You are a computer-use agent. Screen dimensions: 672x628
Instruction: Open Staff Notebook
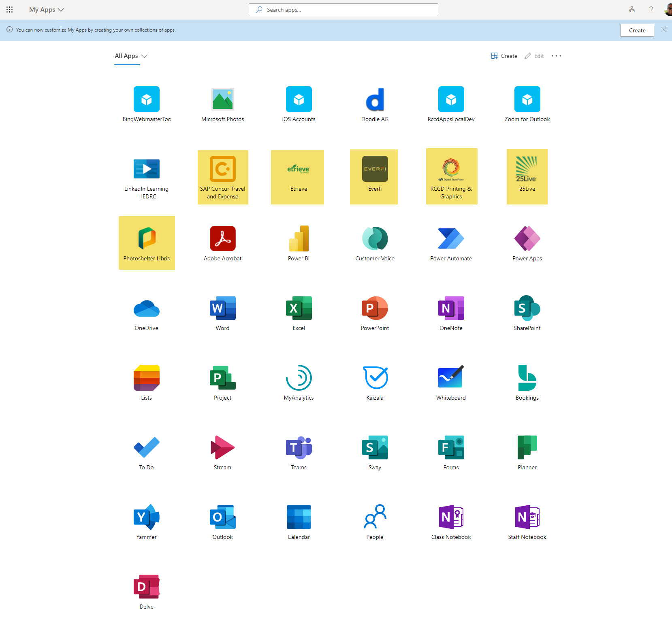tap(527, 522)
